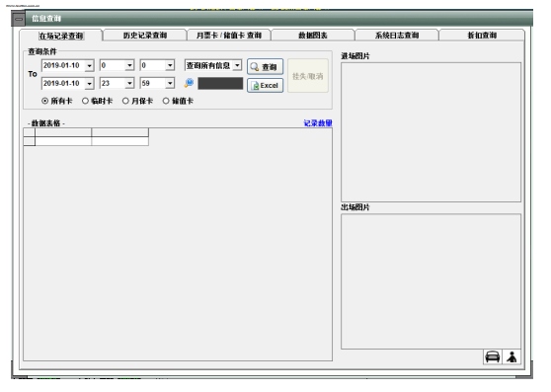The image size is (551, 392).
Task: Click the 记录数量 link
Action: [318, 123]
